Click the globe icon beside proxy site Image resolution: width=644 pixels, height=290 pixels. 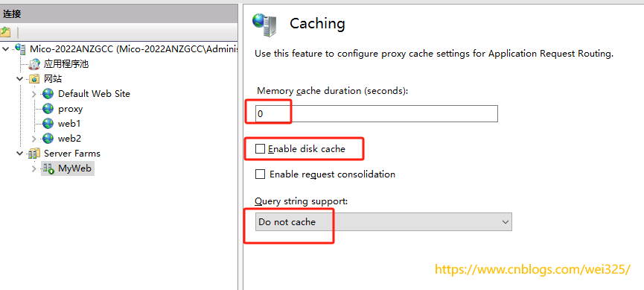(48, 109)
